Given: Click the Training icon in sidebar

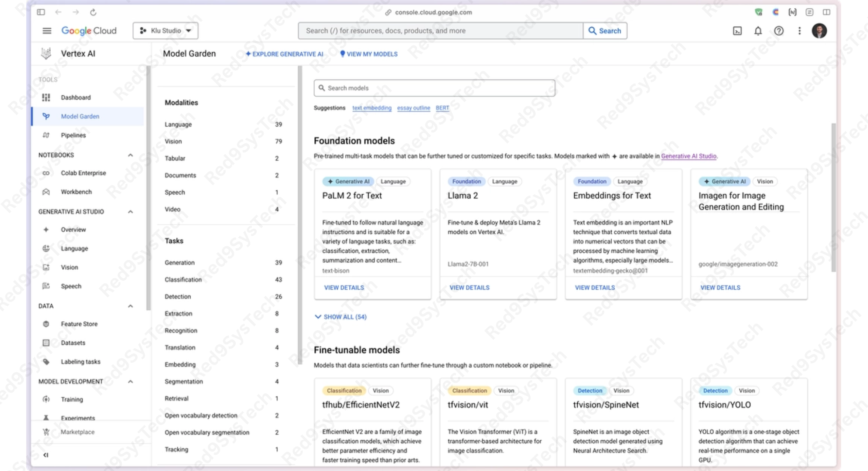Looking at the screenshot, I should point(46,399).
